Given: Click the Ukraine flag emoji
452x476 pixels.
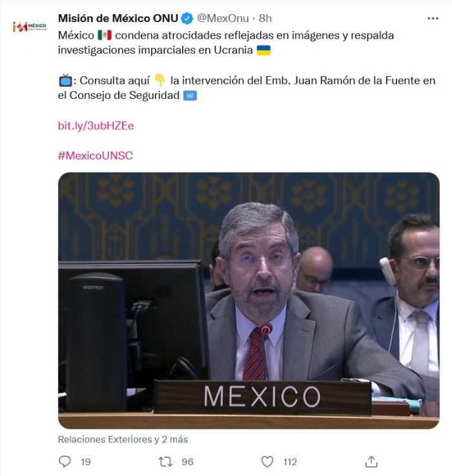Looking at the screenshot, I should click(x=263, y=50).
